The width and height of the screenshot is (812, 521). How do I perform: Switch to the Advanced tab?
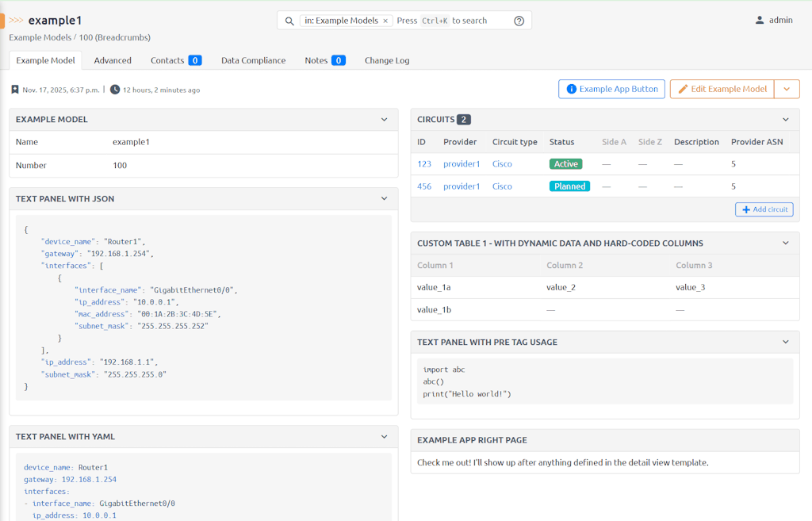(x=113, y=60)
